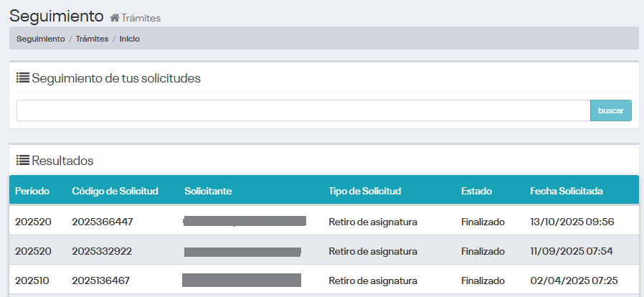Select the Tipo de Solicitud column header
644x297 pixels.
pos(364,191)
